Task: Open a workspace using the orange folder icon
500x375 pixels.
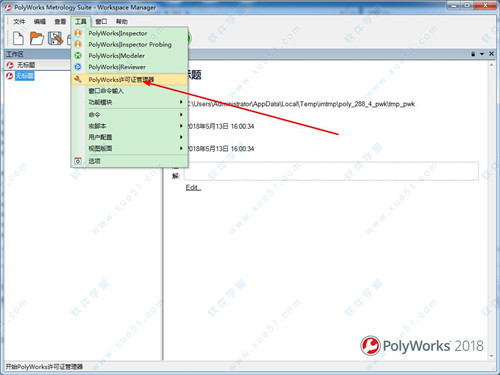Action: (x=37, y=38)
